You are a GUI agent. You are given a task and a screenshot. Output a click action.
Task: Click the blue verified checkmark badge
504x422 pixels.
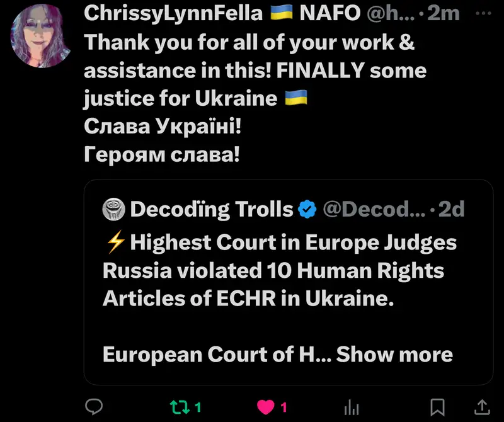click(307, 209)
